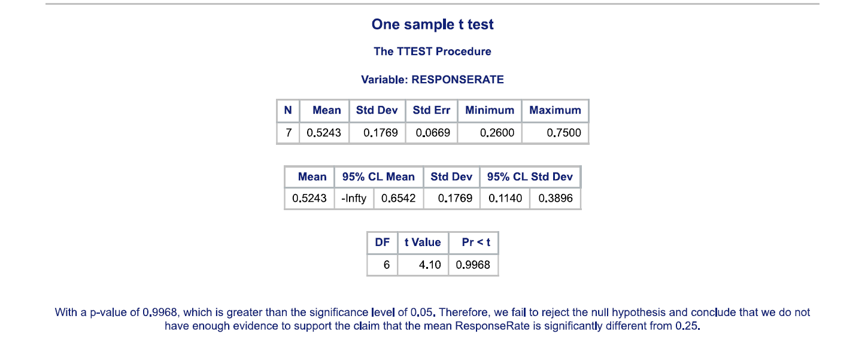
Task: Click the DF column header
Action: coord(382,242)
